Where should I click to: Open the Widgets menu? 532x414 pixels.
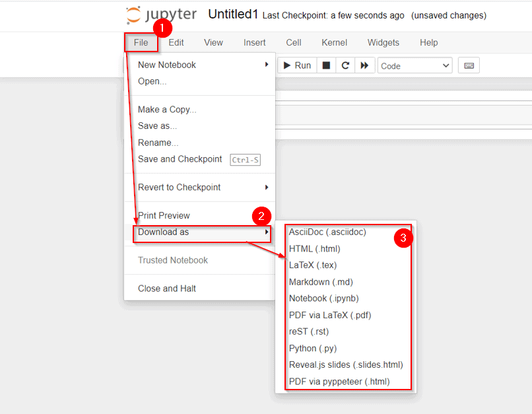tap(383, 42)
